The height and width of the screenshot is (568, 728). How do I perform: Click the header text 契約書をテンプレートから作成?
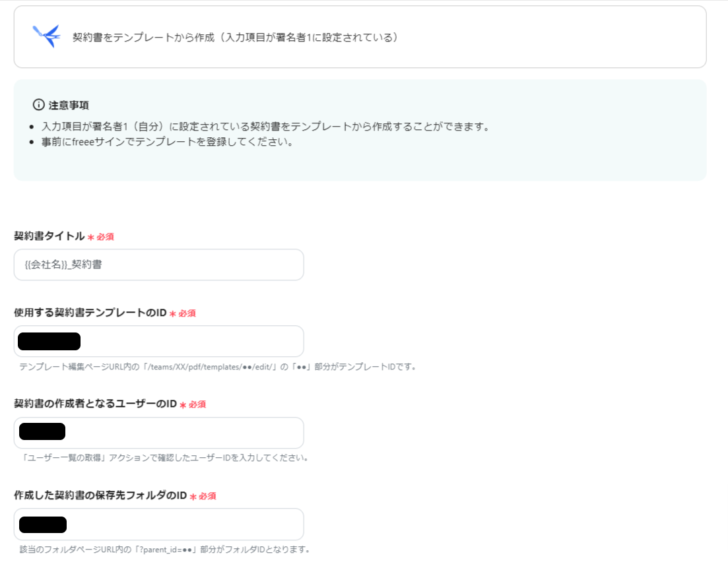[143, 37]
